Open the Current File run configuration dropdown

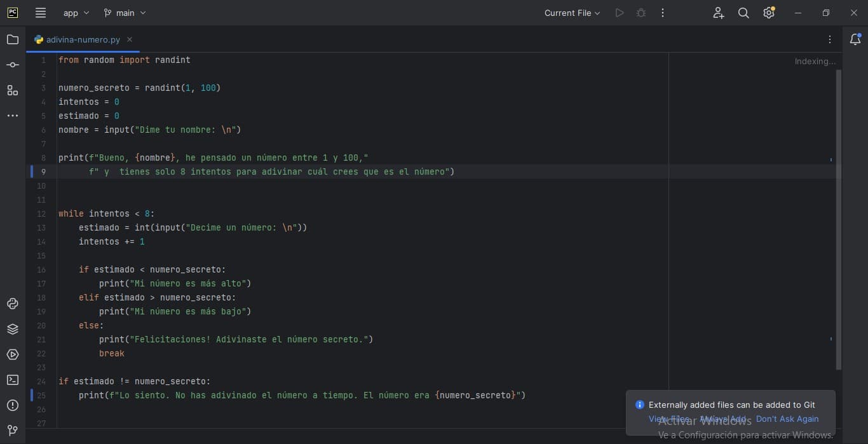(x=572, y=13)
